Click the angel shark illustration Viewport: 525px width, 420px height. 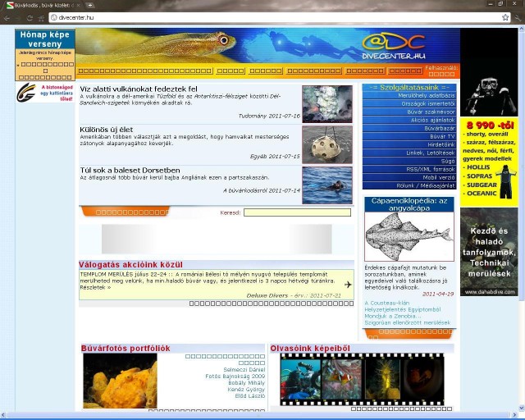coord(409,236)
